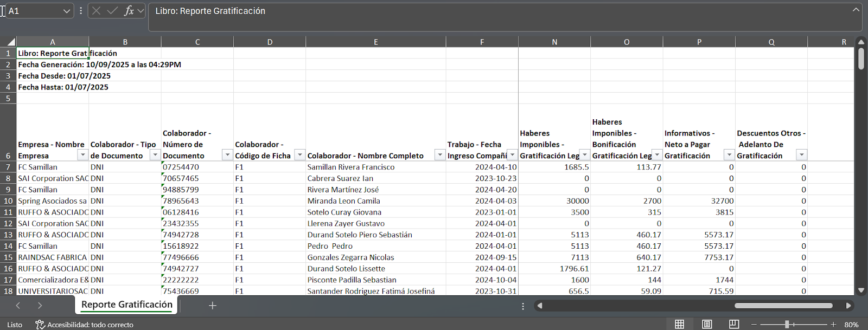Click vertical scrollbar down arrow
868x330 pixels.
click(x=861, y=290)
